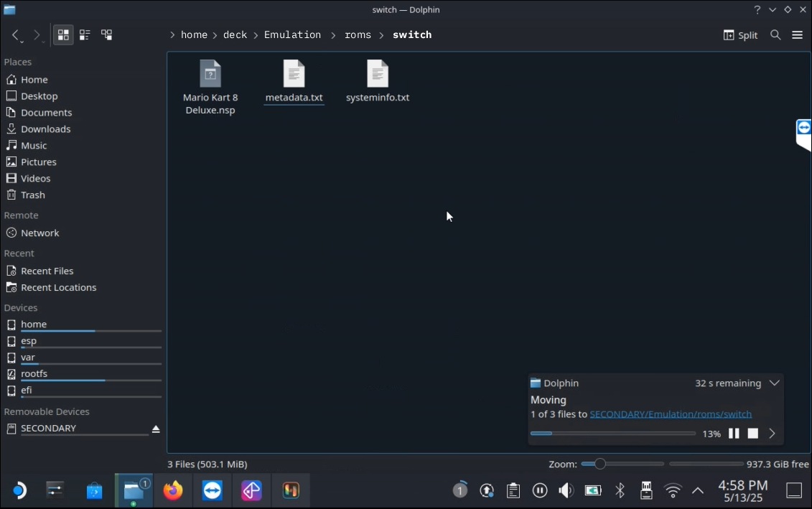
Task: Go forward using the forward arrow
Action: pos(37,34)
